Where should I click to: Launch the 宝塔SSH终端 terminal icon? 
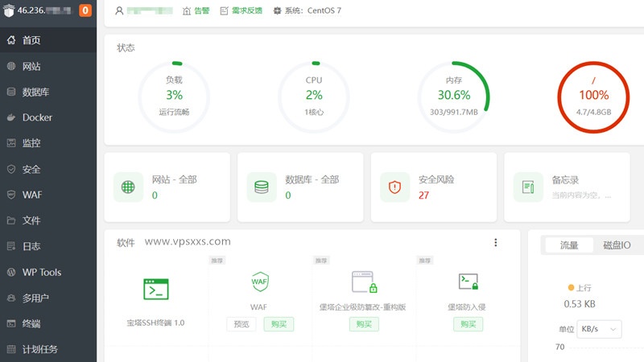pos(156,289)
